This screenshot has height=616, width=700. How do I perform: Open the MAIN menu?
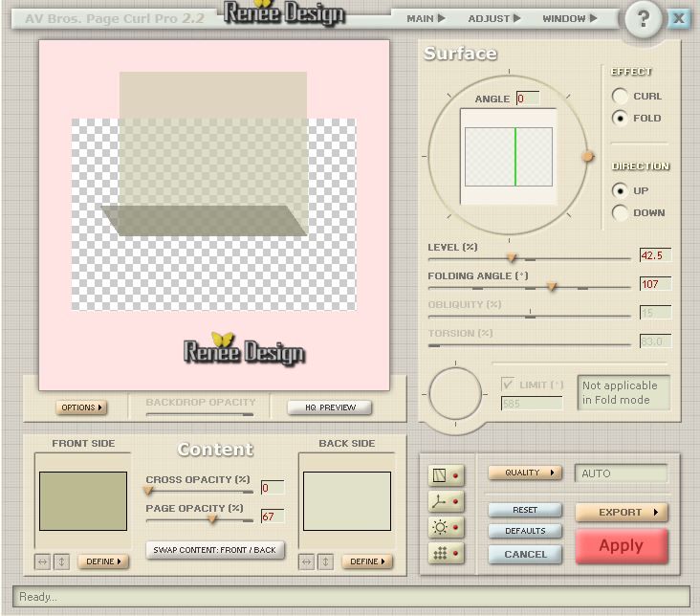(x=426, y=18)
